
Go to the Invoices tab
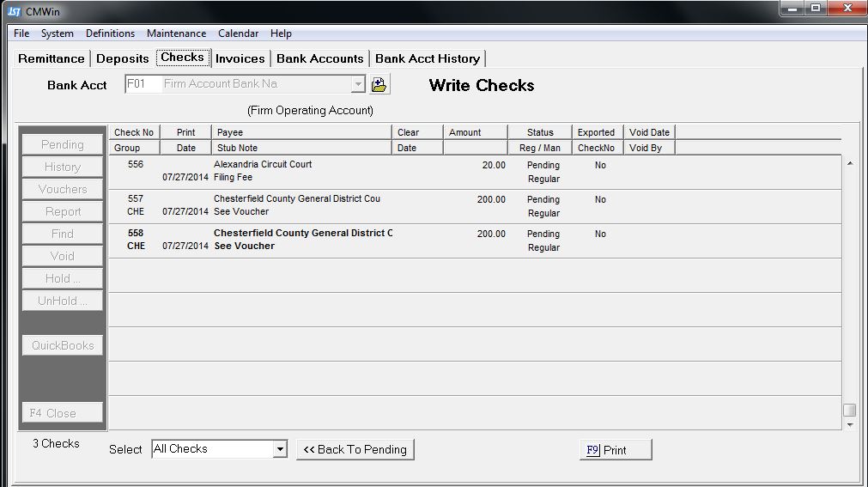[240, 58]
